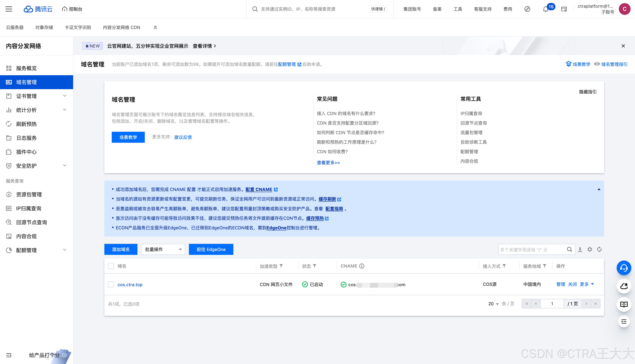This screenshot has height=364, width=635.
Task: Click the 添加域名 button
Action: click(121, 249)
